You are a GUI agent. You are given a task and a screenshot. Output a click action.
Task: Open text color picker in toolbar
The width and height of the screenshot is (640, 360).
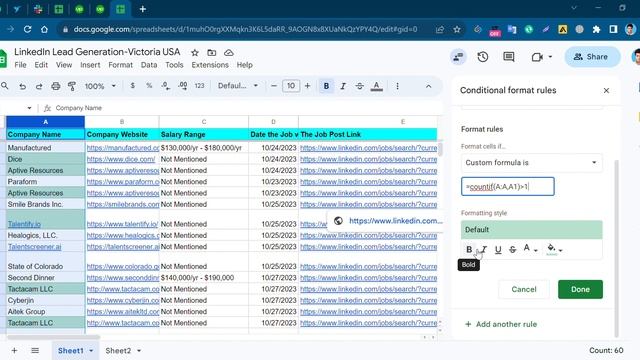pyautogui.click(x=377, y=86)
